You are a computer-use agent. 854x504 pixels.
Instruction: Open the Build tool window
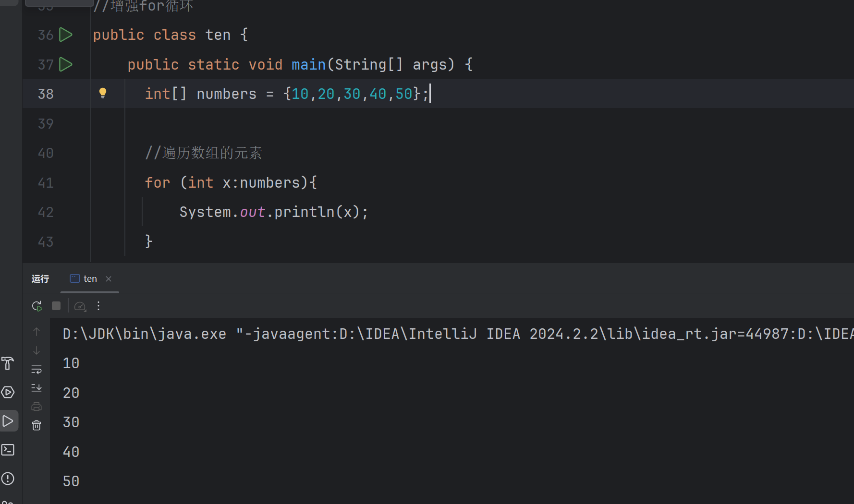tap(8, 363)
